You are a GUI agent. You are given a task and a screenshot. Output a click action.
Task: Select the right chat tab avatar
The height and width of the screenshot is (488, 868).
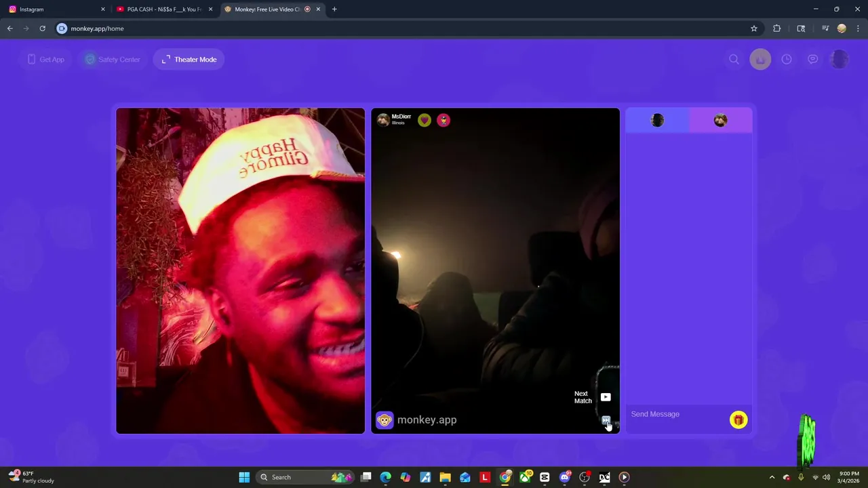(721, 120)
